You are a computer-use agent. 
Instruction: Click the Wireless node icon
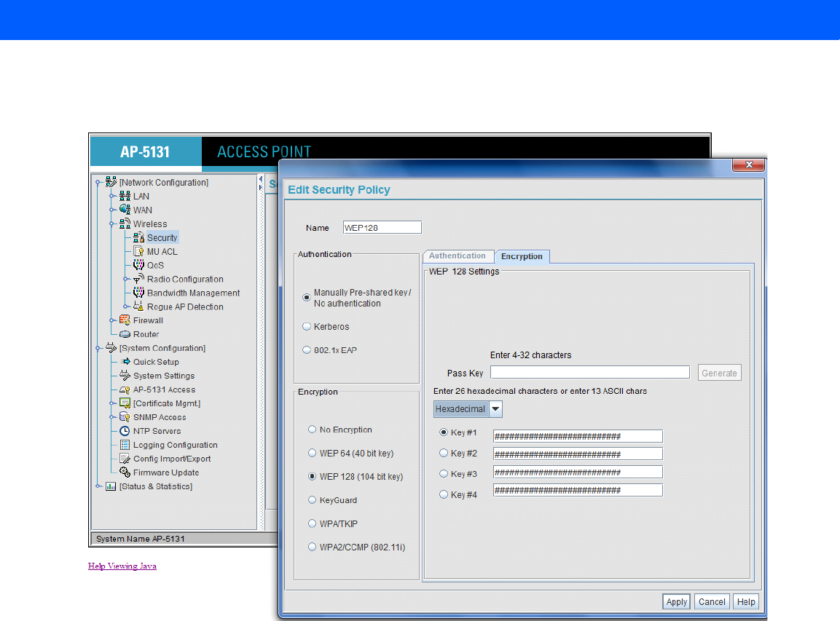tap(125, 224)
